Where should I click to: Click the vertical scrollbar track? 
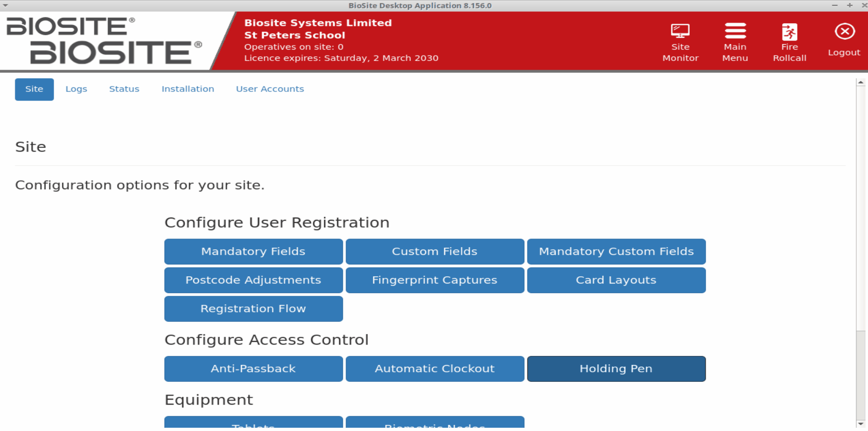860,253
